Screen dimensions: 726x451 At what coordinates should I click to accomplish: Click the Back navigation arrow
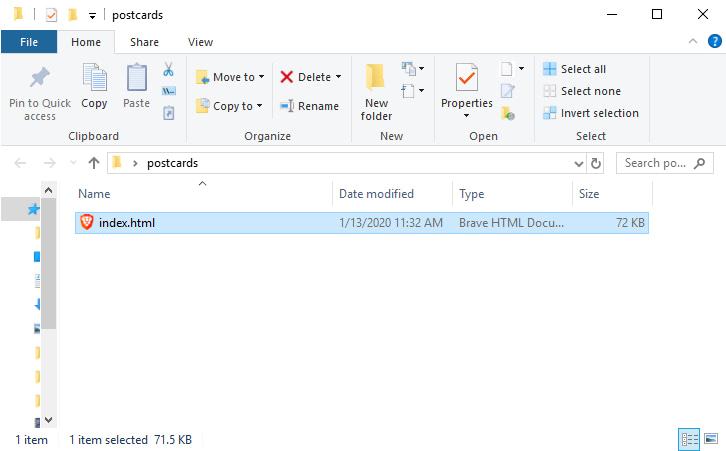[x=20, y=163]
